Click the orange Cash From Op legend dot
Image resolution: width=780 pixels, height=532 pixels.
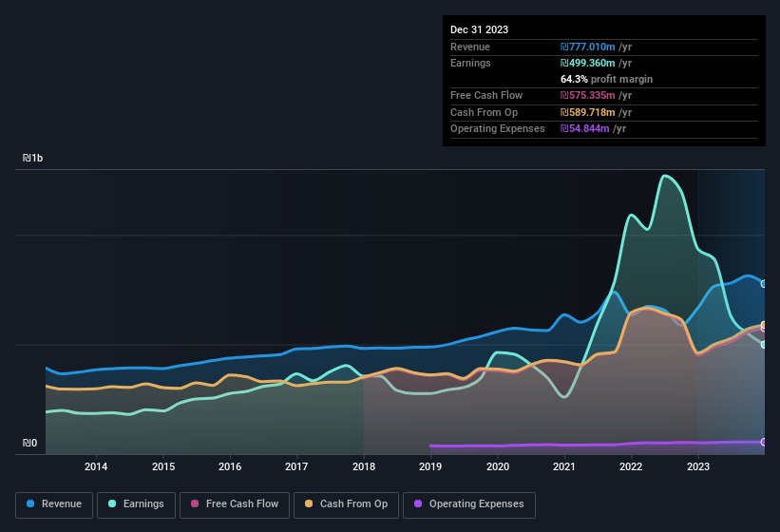[x=306, y=504]
